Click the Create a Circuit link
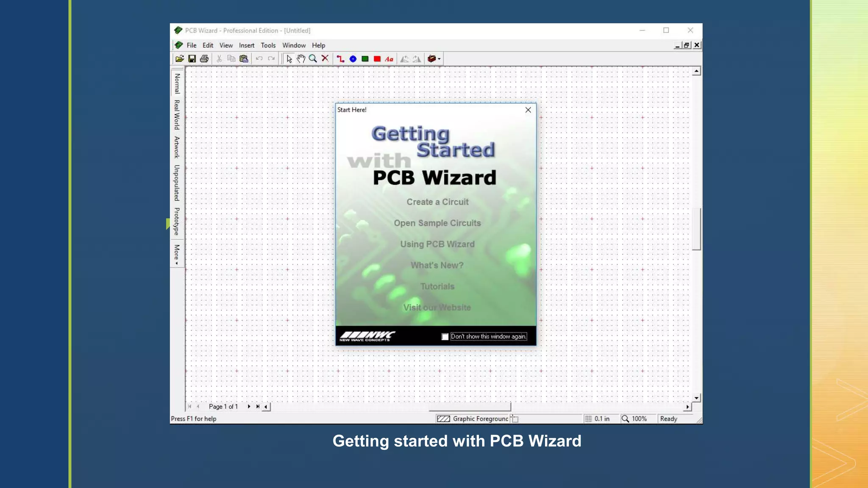Image resolution: width=868 pixels, height=488 pixels. point(437,202)
